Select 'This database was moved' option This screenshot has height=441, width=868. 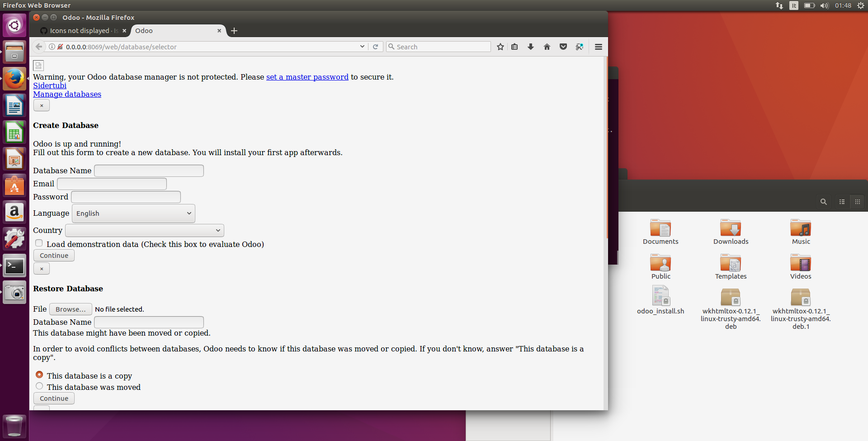[x=39, y=386]
